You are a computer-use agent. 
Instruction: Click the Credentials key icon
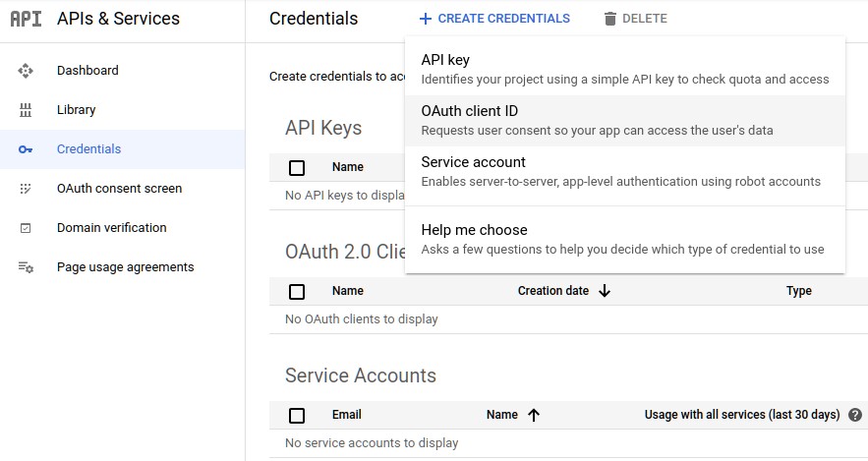(x=26, y=149)
